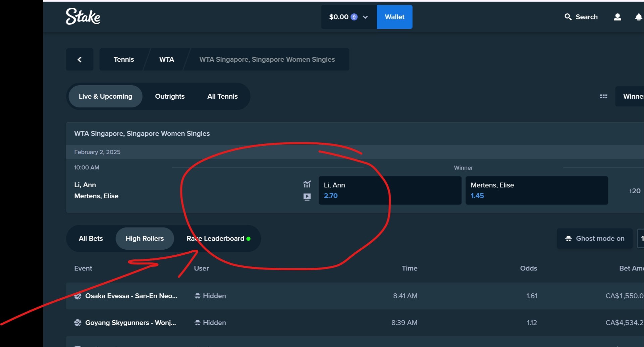Click the 1.61 odds value
Screen dimensions: 644x347
point(532,296)
